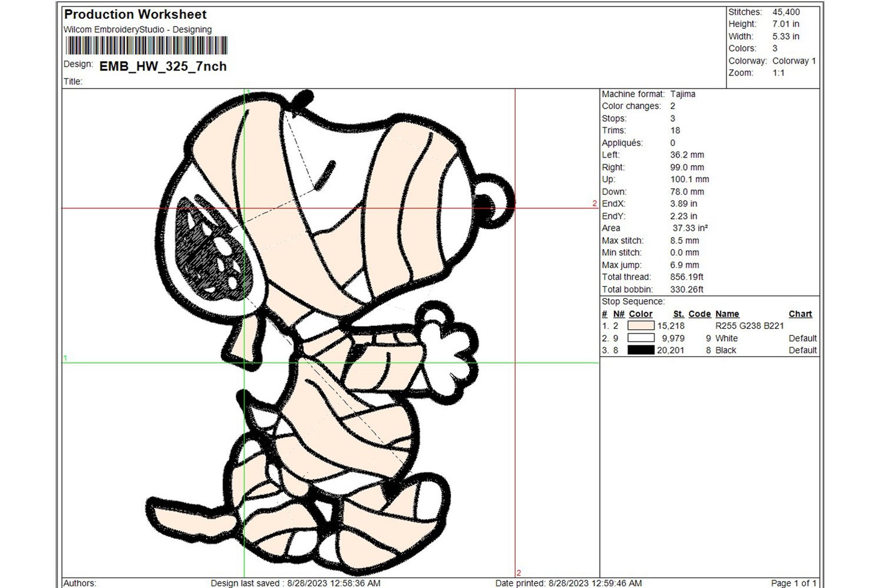Click the "Production Worksheet" heading
This screenshot has width=884, height=588.
coord(135,14)
